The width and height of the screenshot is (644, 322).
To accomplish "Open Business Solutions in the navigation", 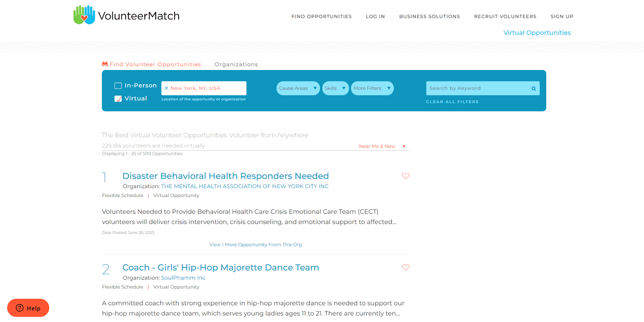I will pyautogui.click(x=429, y=16).
